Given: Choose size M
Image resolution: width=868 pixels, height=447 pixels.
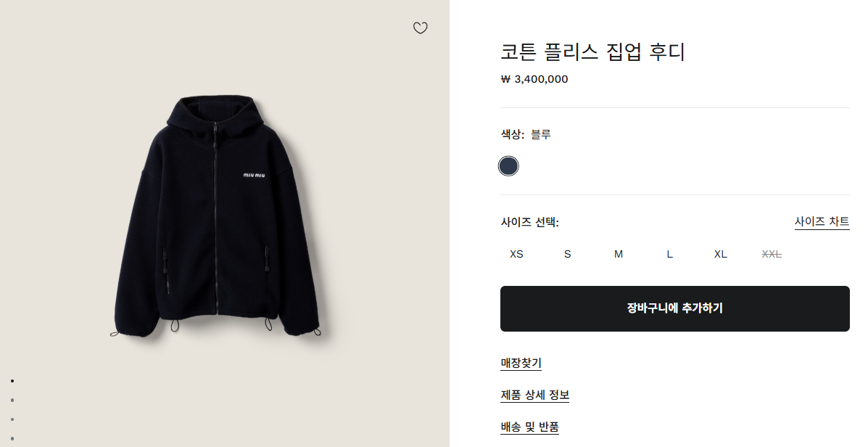Looking at the screenshot, I should [619, 254].
